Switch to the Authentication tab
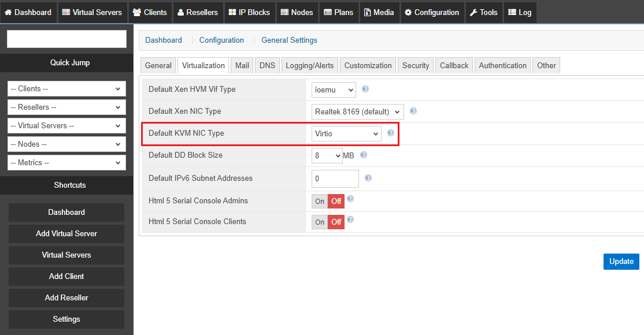This screenshot has height=335, width=644. click(x=503, y=66)
